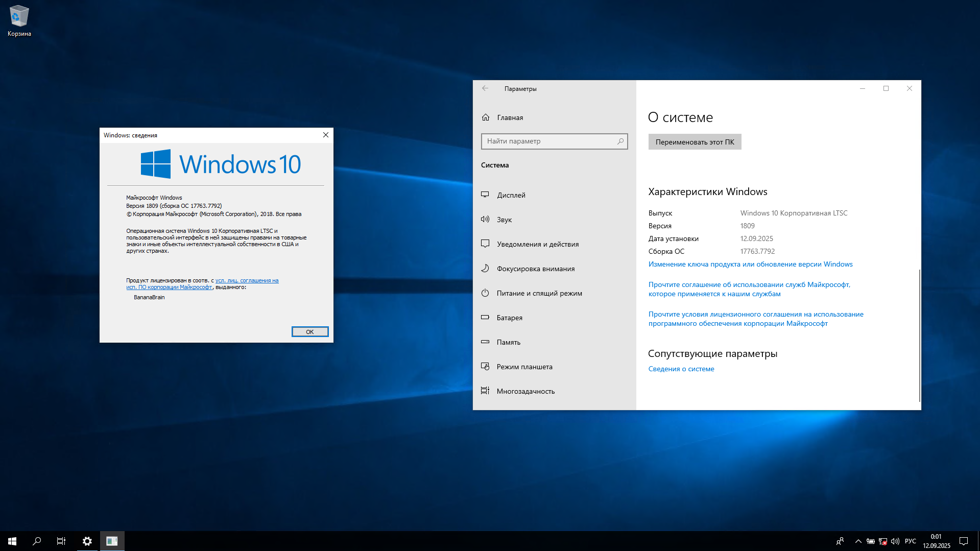Click the settings page vertical scrollbar
This screenshot has height=551, width=980.
pyautogui.click(x=919, y=336)
